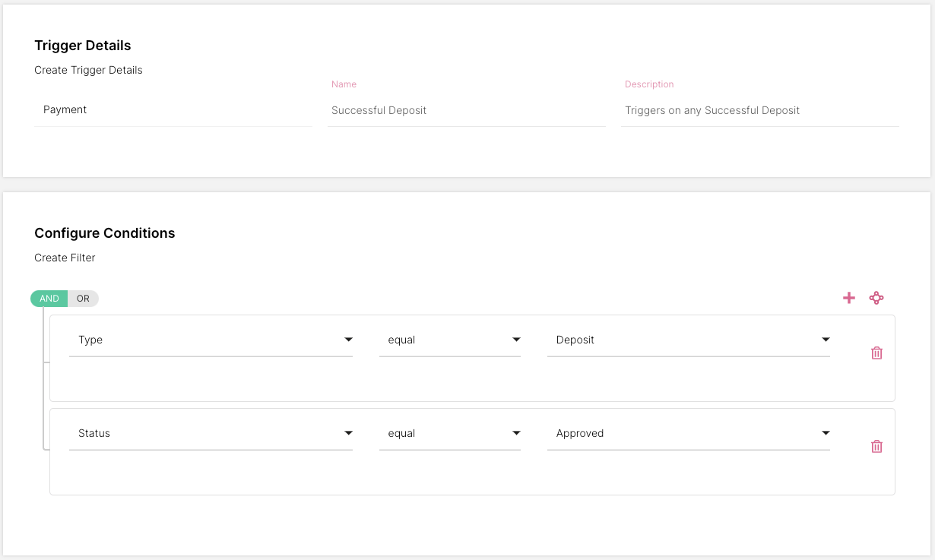Delete the Status condition row
The width and height of the screenshot is (935, 560).
click(876, 446)
